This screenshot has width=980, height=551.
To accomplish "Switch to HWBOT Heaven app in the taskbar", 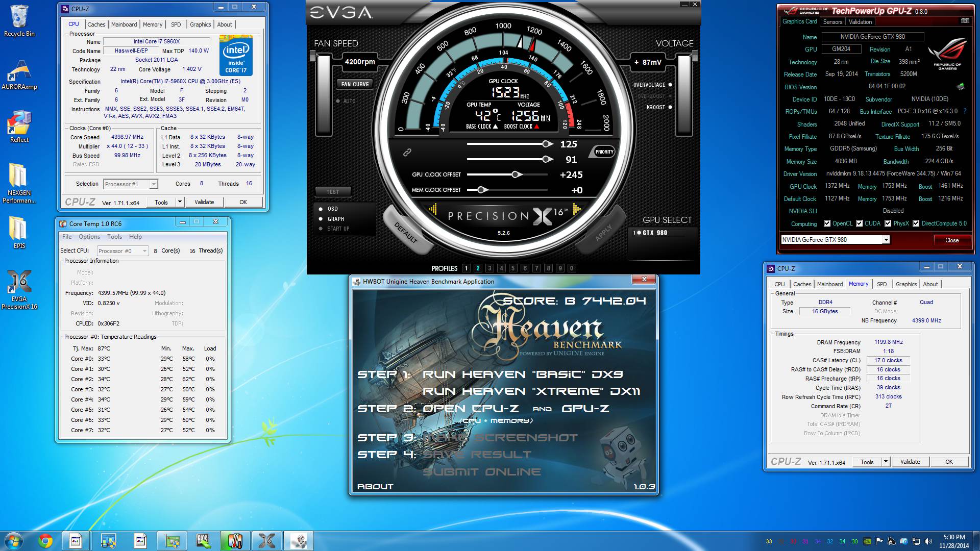I will pos(298,541).
